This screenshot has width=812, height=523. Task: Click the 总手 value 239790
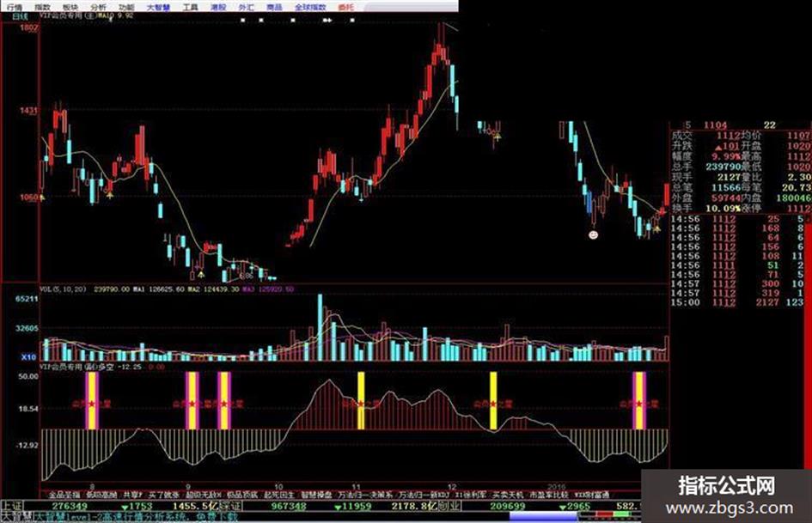pos(725,167)
